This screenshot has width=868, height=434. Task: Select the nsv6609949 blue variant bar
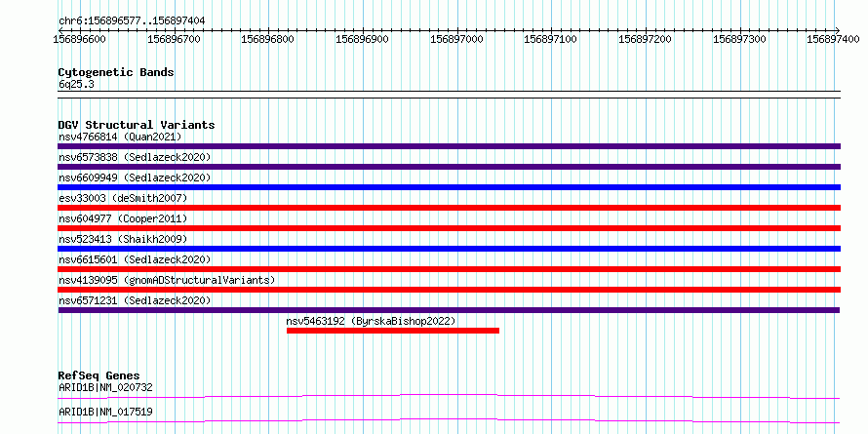click(x=449, y=187)
